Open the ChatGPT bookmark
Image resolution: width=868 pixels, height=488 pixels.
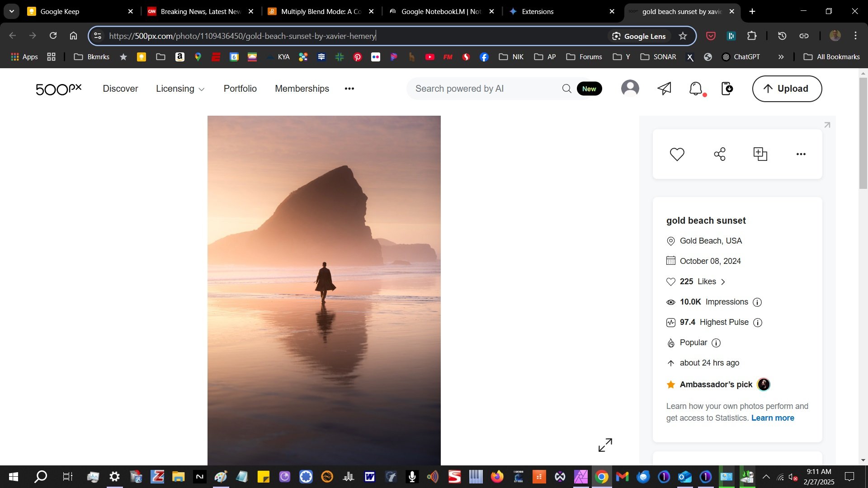tap(741, 57)
